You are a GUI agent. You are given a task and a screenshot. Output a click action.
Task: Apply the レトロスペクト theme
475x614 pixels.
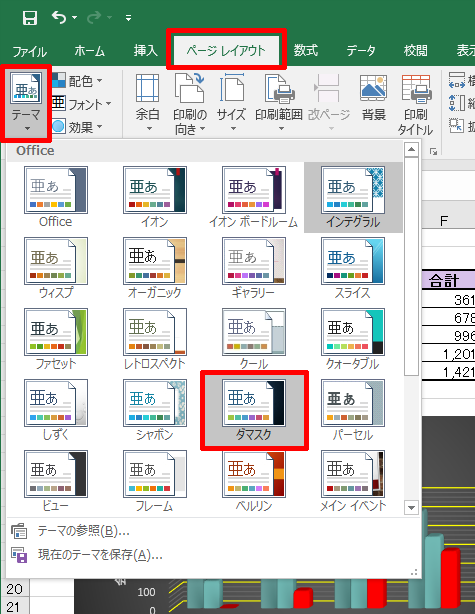pyautogui.click(x=155, y=339)
